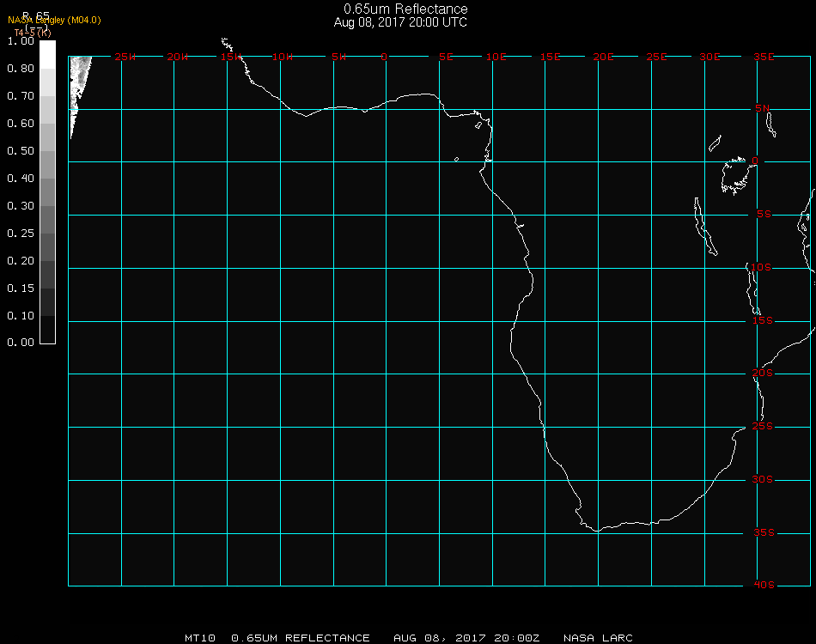This screenshot has width=816, height=644.
Task: Click the colorbar label '0.25'
Action: [x=21, y=234]
